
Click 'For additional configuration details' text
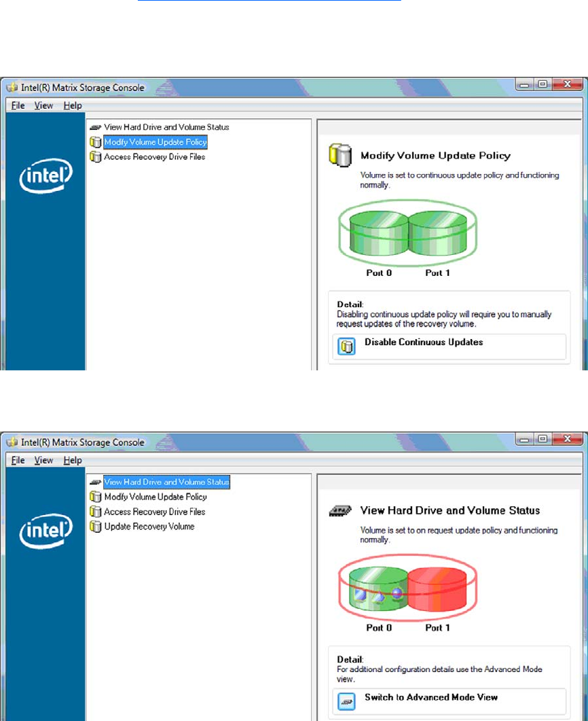pyautogui.click(x=439, y=674)
